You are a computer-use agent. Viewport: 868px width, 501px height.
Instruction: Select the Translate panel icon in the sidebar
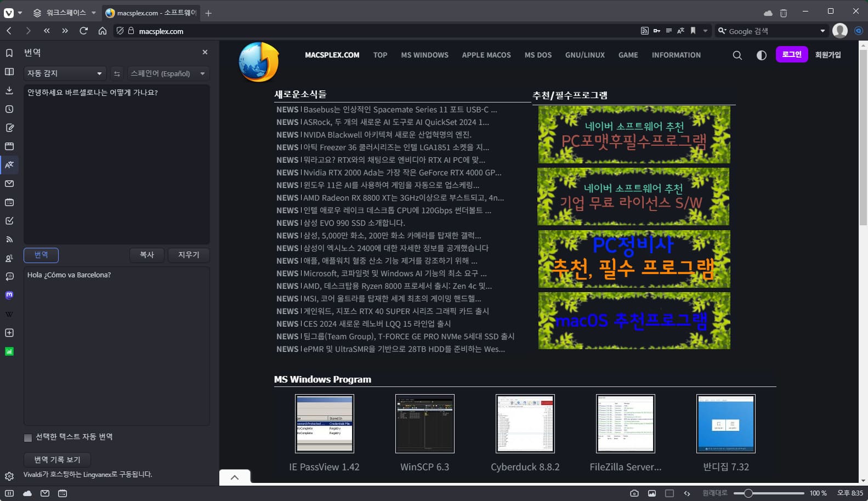point(9,164)
